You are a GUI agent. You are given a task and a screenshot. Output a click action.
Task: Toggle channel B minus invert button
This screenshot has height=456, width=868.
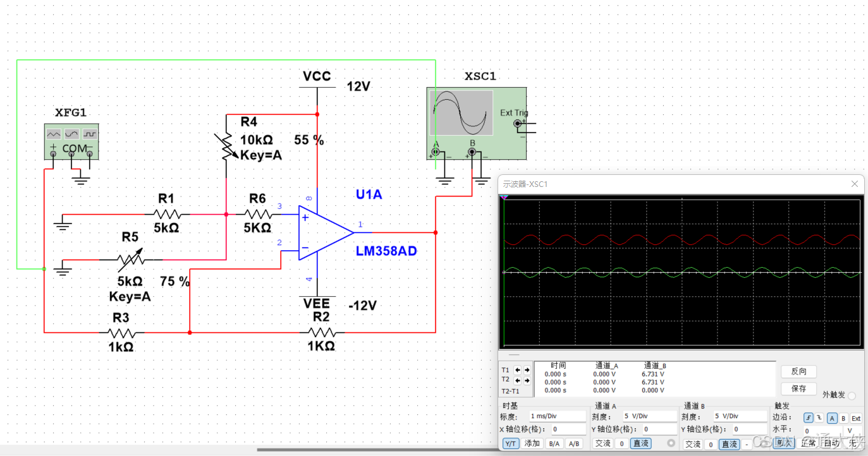(x=747, y=445)
